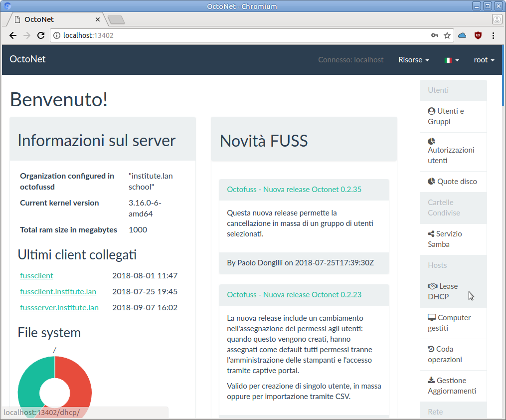Open Lease DHCP sidebar entry
This screenshot has height=420, width=506.
[453, 291]
